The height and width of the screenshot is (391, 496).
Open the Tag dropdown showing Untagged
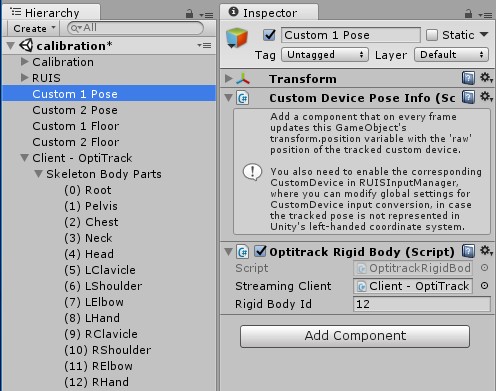325,55
